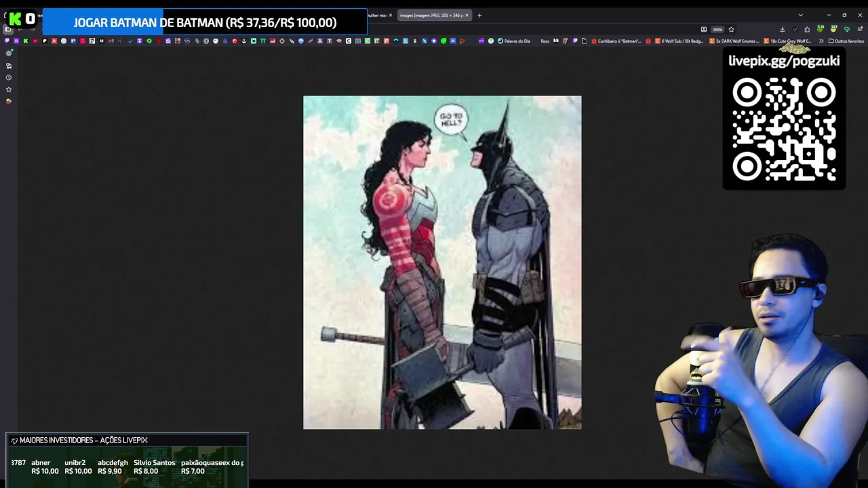Open the 'Roxx' bookmark
Screen dimensions: 868x488
click(545, 41)
